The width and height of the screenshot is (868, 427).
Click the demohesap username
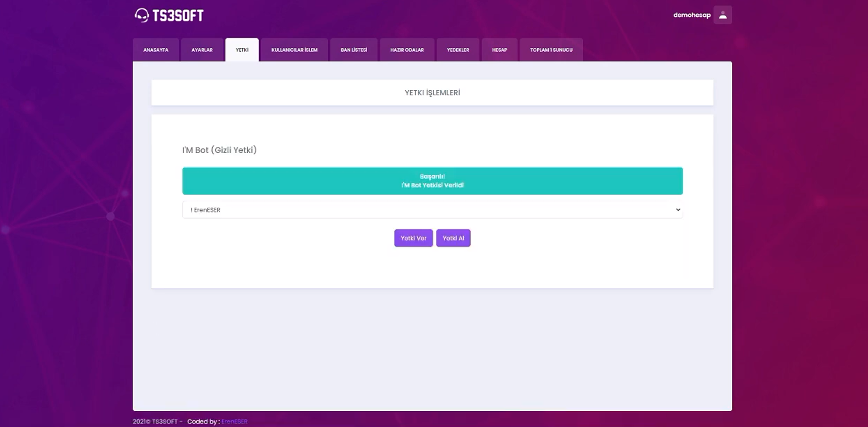tap(691, 15)
